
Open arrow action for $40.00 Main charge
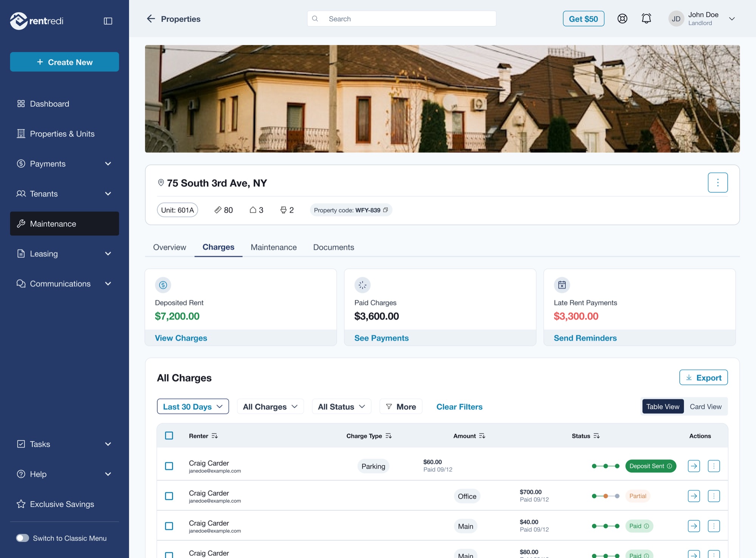[x=694, y=526]
